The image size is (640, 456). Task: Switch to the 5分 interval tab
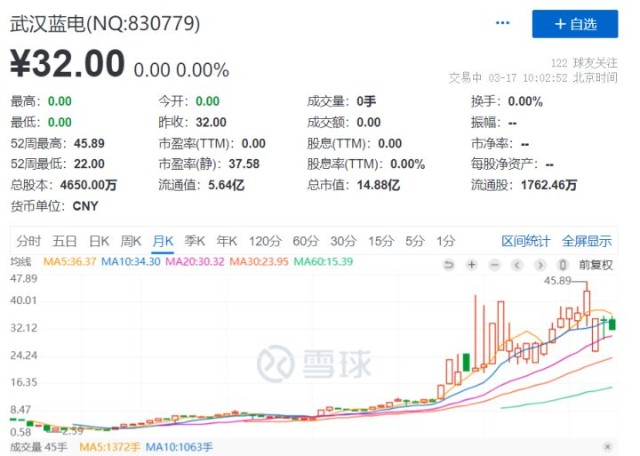coord(415,241)
